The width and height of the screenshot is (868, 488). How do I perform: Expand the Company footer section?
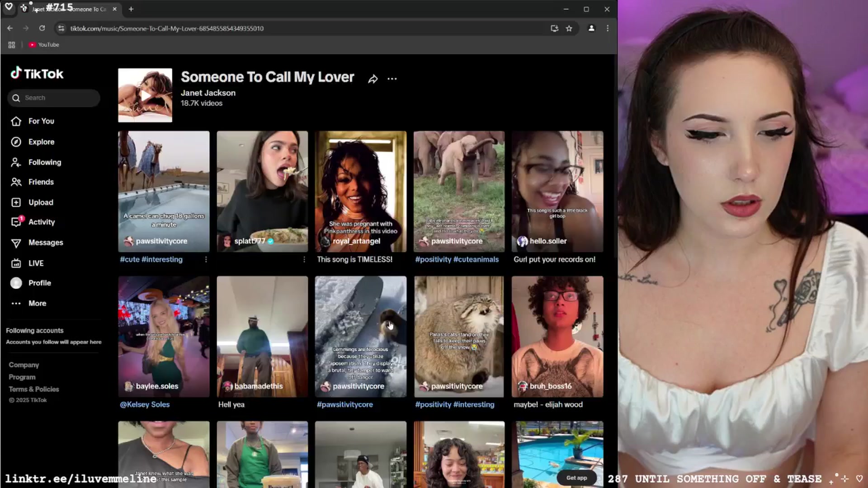coord(24,365)
